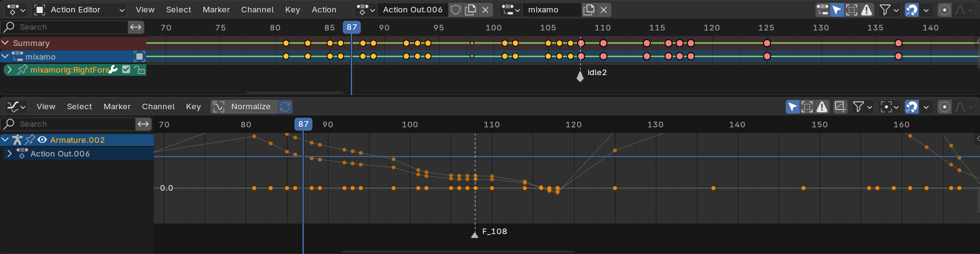Open snapping options dropdown in Graph Editor

[x=926, y=106]
